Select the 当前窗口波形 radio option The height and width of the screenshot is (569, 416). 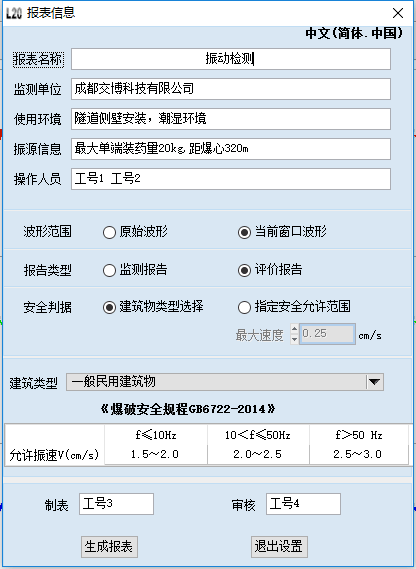point(244,232)
